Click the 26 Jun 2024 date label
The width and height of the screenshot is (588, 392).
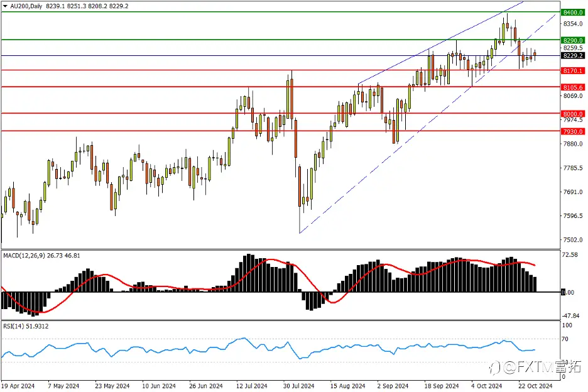tap(206, 386)
